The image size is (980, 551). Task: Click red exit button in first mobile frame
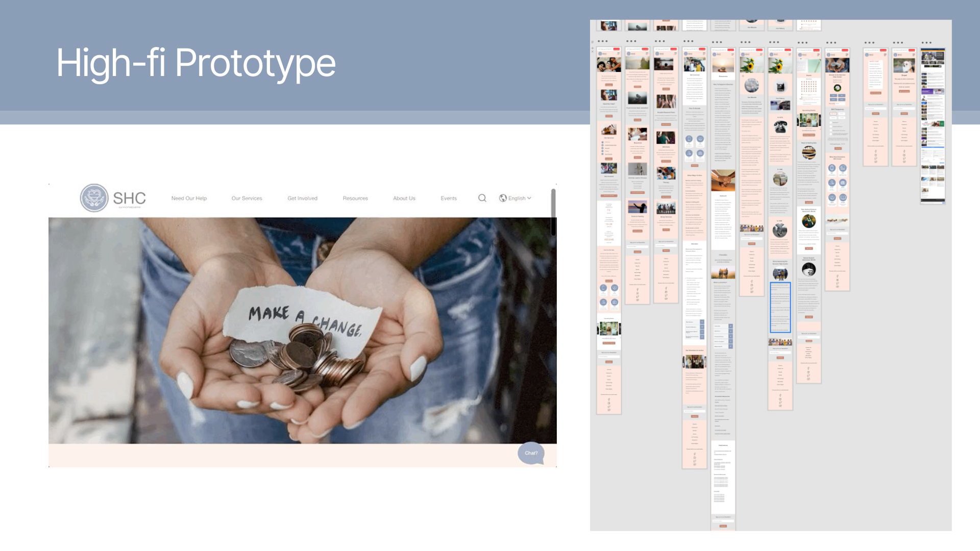(x=617, y=49)
